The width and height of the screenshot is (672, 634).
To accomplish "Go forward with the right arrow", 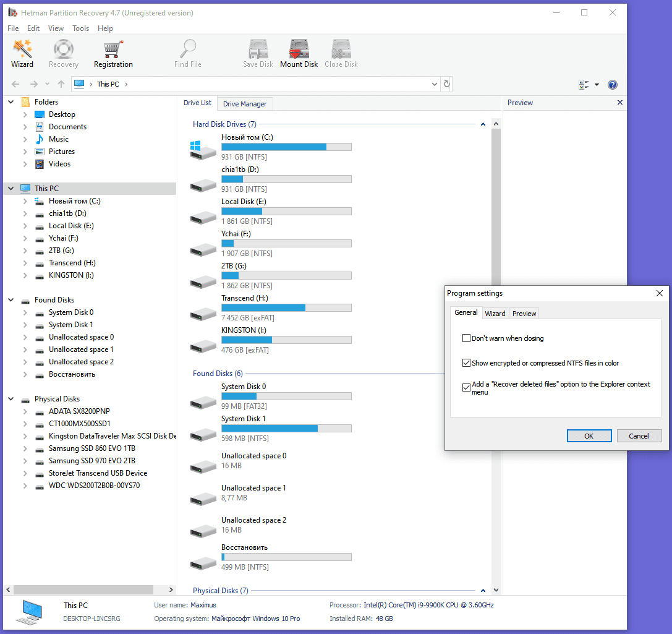I will (x=34, y=84).
